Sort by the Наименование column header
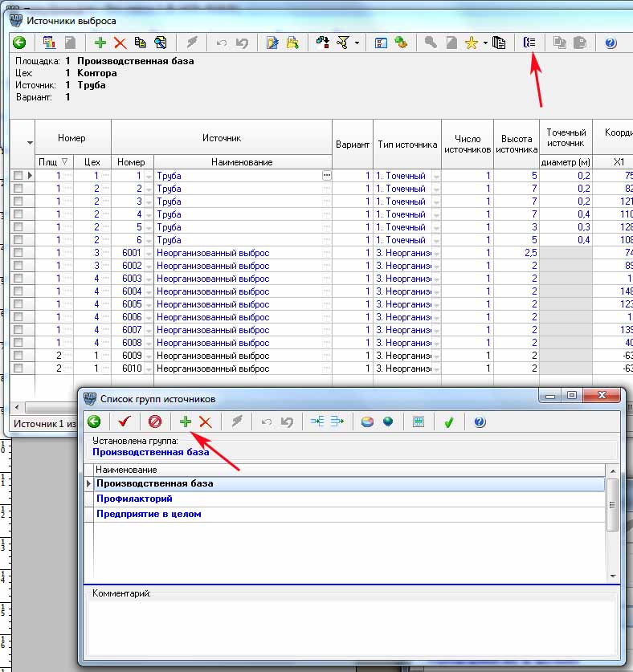 [242, 162]
